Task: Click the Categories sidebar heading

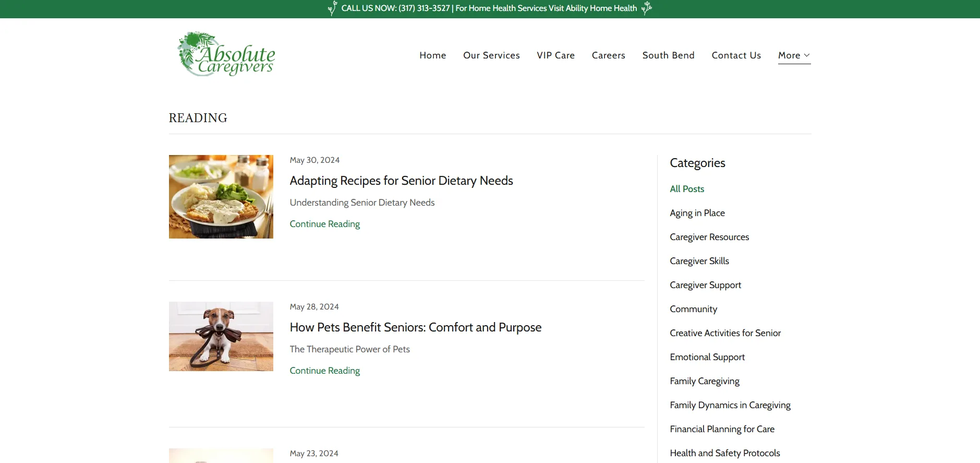Action: point(697,163)
